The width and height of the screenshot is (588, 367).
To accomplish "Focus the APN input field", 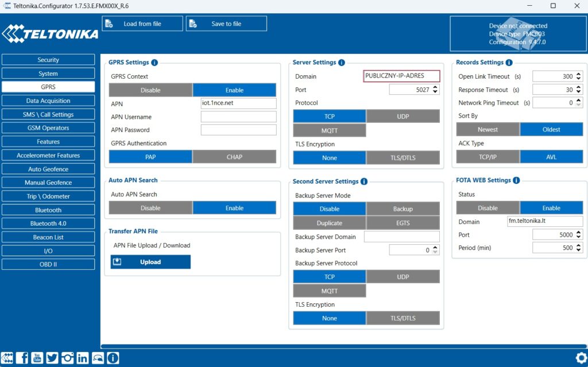I will [238, 103].
